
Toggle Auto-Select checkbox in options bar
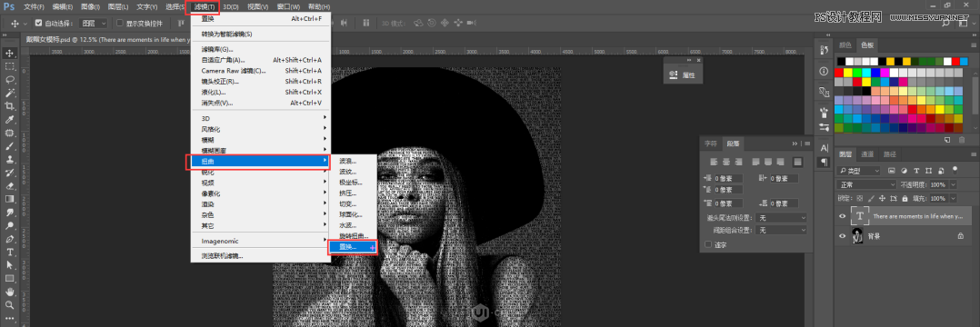point(39,23)
